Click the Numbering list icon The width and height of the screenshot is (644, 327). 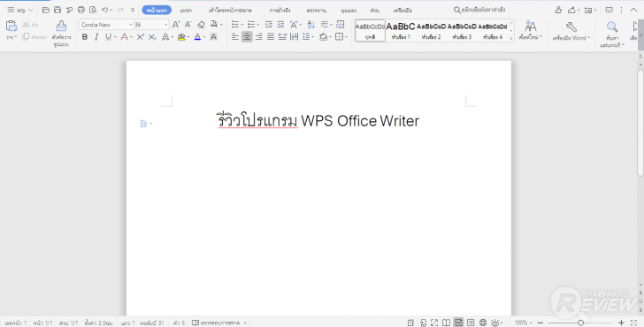[x=251, y=25]
